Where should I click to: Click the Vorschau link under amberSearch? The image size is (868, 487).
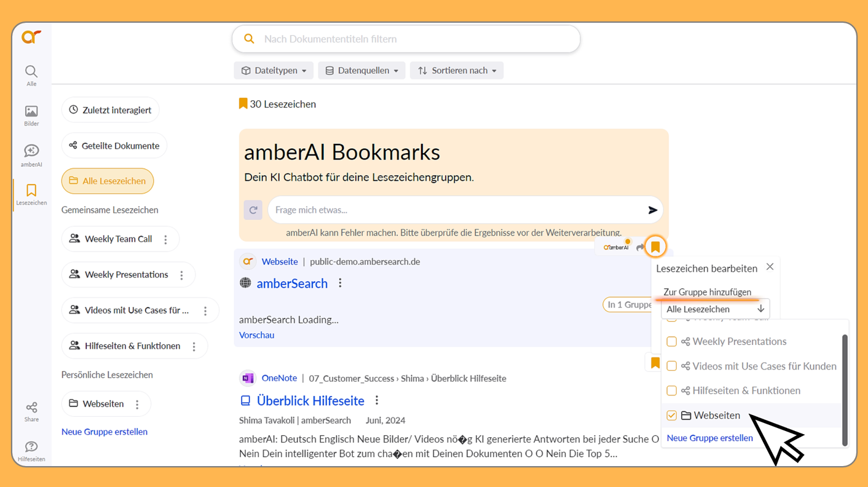tap(256, 335)
